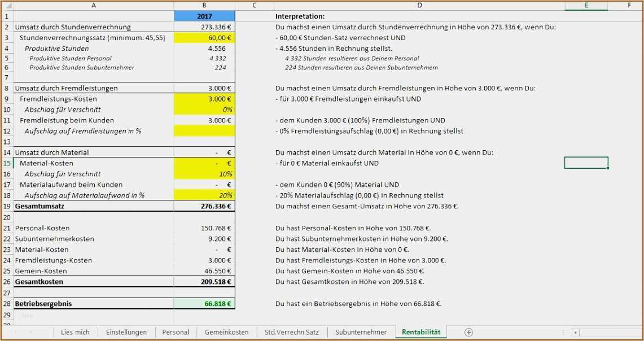This screenshot has width=644, height=341.
Task: Select the 224 Subunternehmer hours value
Action: pos(204,67)
